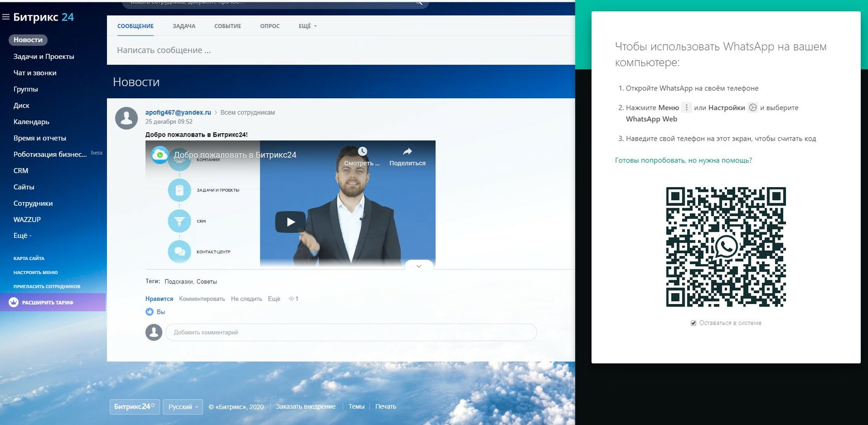Click the search magnifier icon at top
Screen dimensions: 868x425
pyautogui.click(x=420, y=3)
